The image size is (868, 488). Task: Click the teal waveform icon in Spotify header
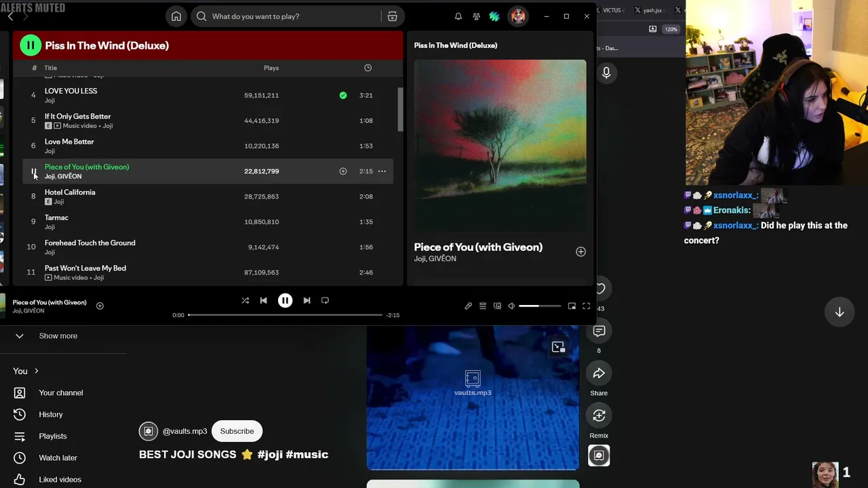coord(494,16)
